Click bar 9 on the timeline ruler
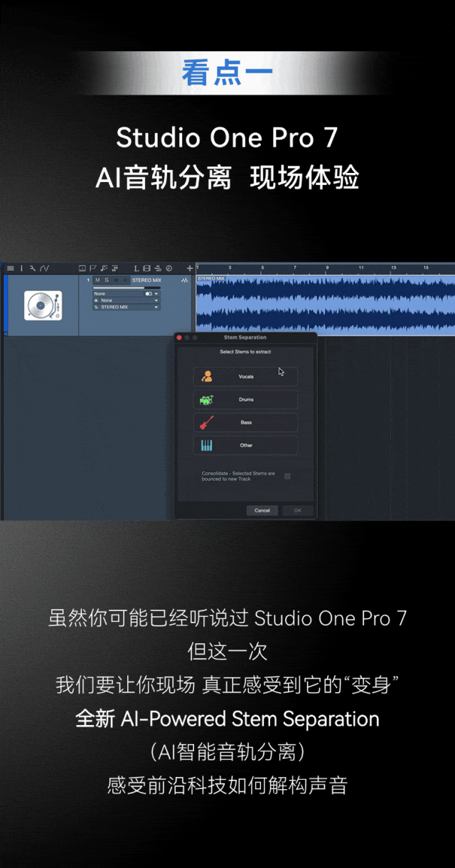This screenshot has height=868, width=455. click(327, 268)
